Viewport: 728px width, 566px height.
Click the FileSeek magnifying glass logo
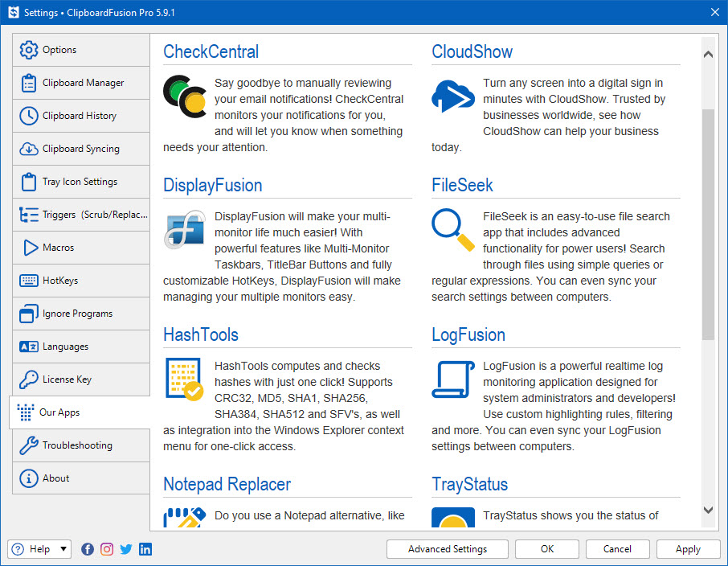click(453, 230)
